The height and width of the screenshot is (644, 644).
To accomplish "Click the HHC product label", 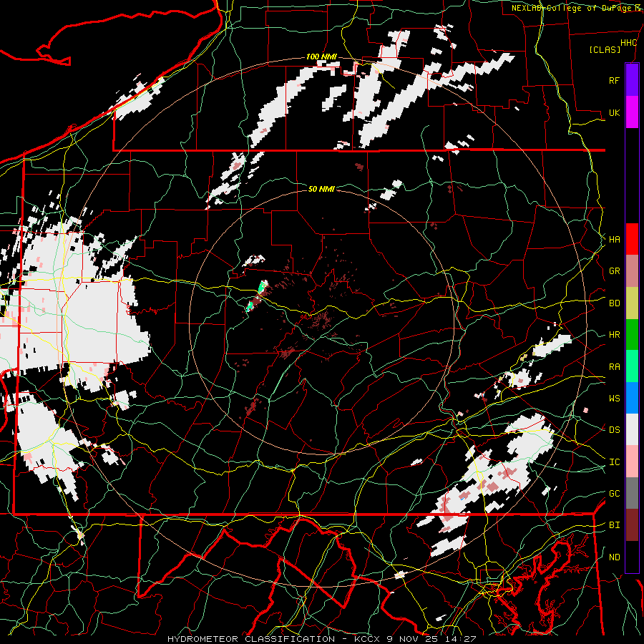I will pos(629,43).
